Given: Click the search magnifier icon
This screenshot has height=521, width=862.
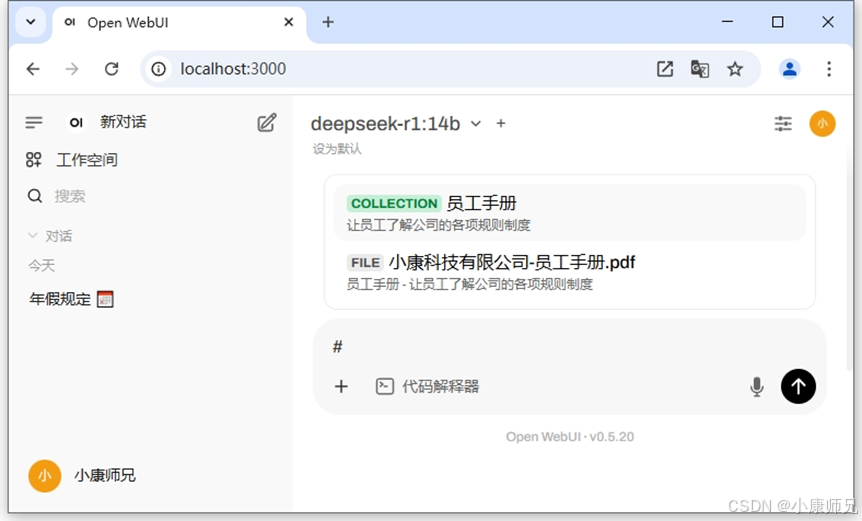Looking at the screenshot, I should 35,196.
